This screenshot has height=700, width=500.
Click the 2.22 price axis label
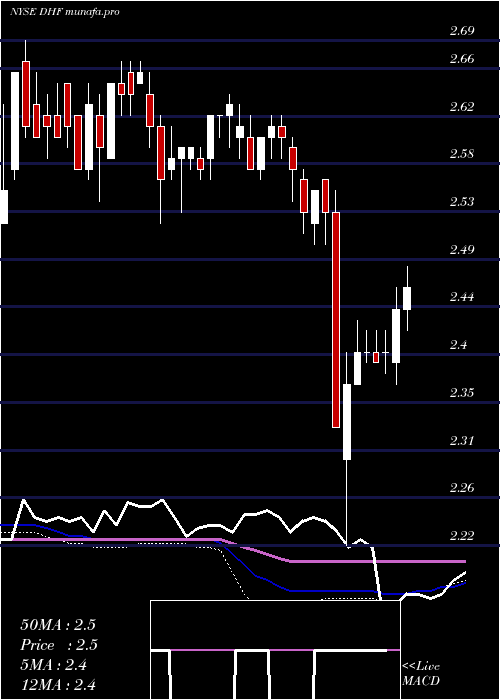tap(462, 535)
